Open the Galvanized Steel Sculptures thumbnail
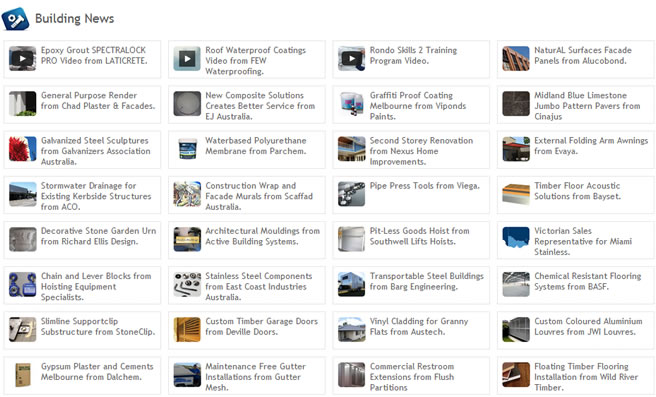The height and width of the screenshot is (397, 656). pyautogui.click(x=23, y=149)
